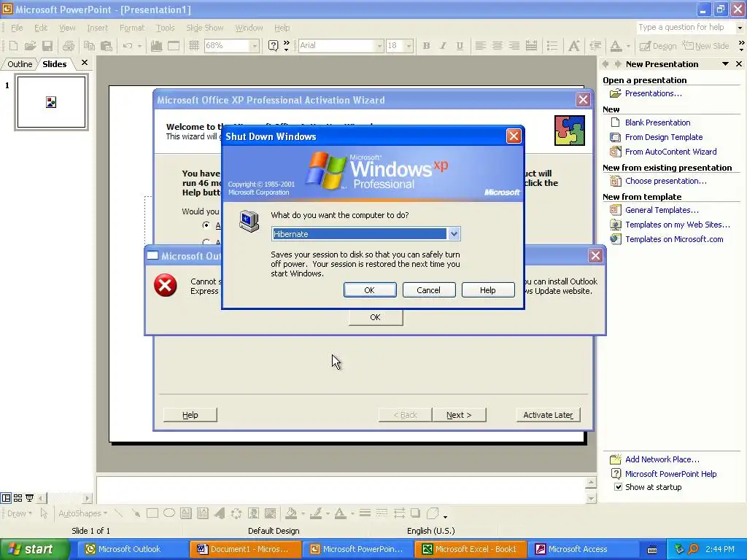Viewport: 747px width, 560px height.
Task: Open the Format menu
Action: [x=132, y=28]
